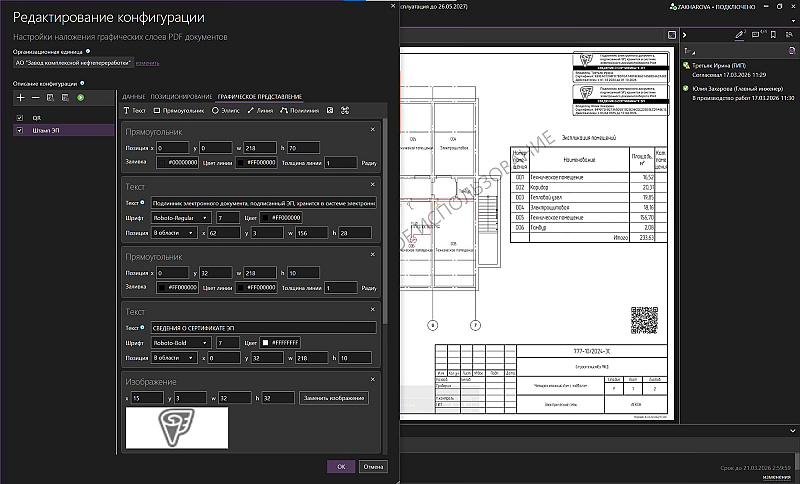Click the QR code tool icon
Viewport: 800px width, 484px height.
pyautogui.click(x=331, y=110)
